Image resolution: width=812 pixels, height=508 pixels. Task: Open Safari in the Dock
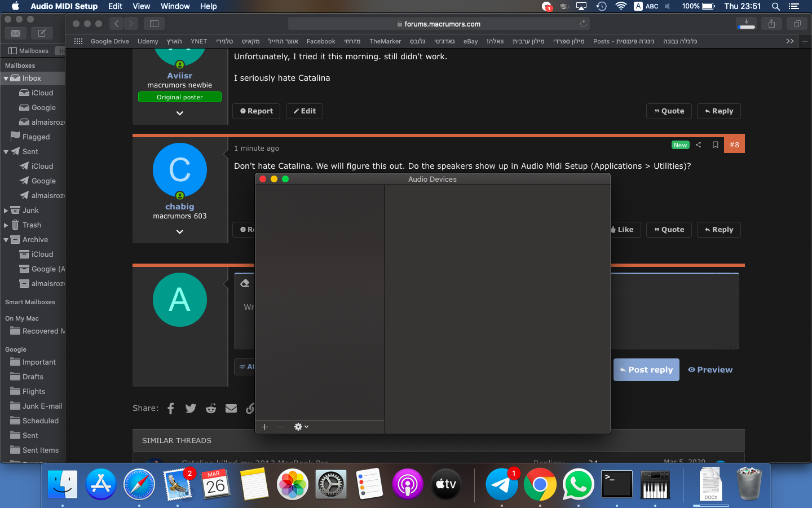[139, 484]
